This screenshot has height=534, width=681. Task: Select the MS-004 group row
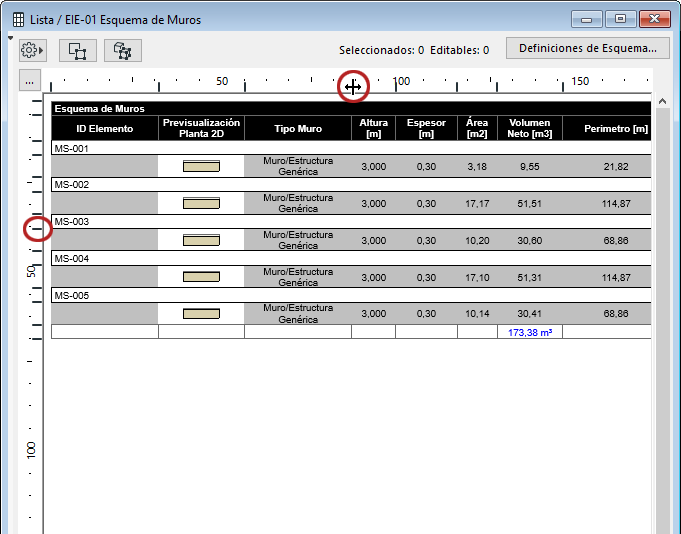[x=351, y=258]
